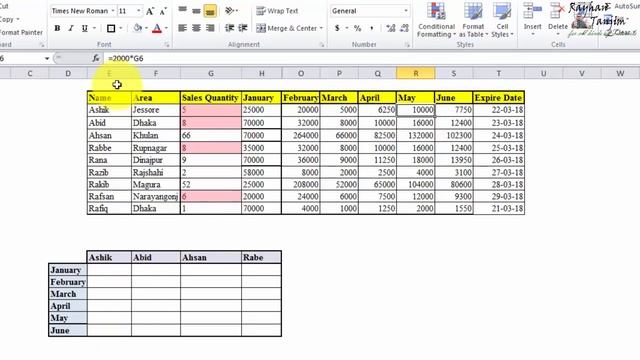Toggle Italic formatting

click(71, 28)
